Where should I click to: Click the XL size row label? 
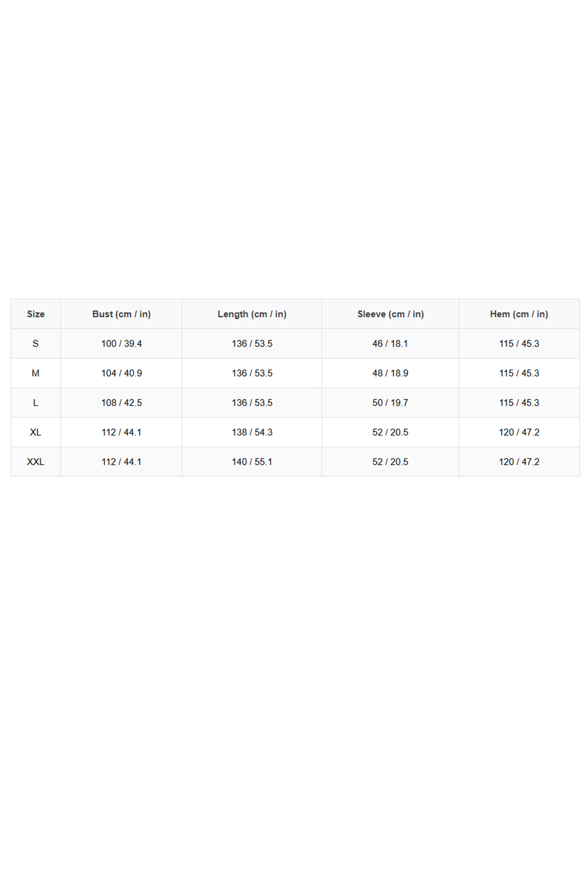click(36, 433)
